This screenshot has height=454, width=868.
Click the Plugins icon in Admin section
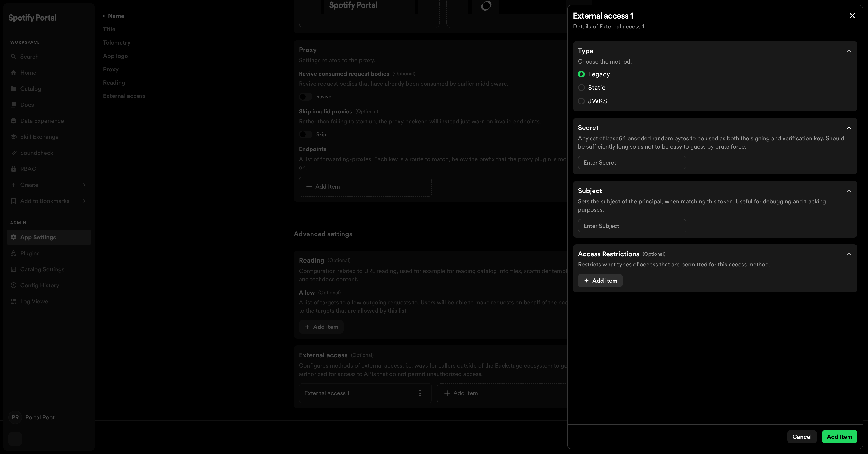pyautogui.click(x=14, y=253)
